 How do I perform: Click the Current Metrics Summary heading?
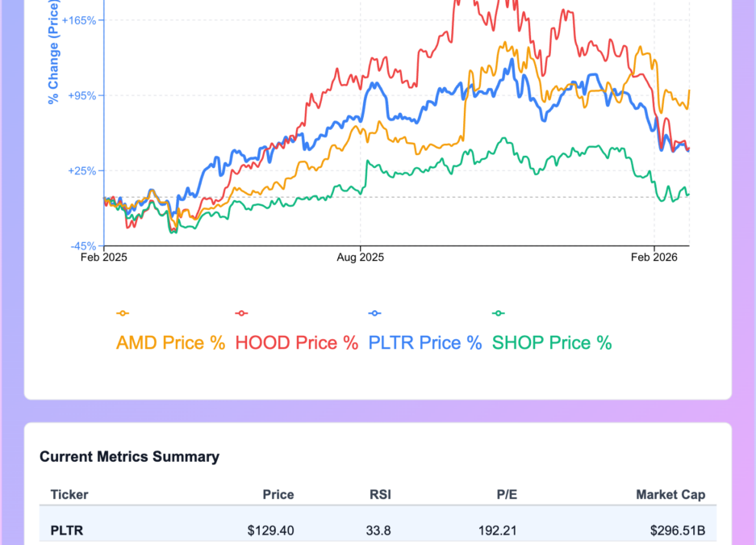[x=129, y=457]
